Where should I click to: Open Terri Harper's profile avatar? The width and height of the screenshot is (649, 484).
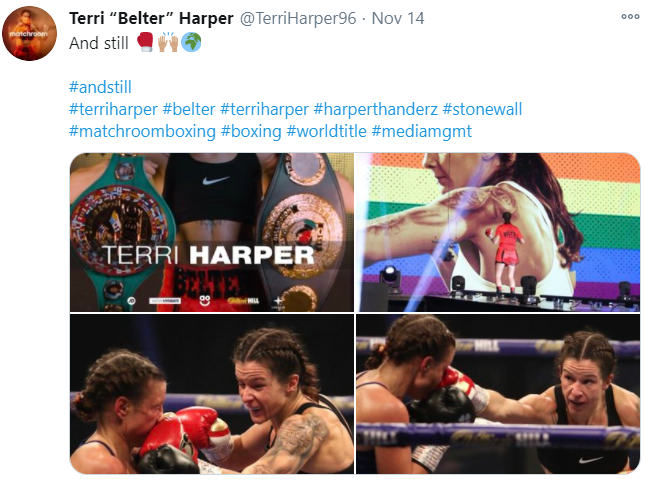[x=29, y=33]
